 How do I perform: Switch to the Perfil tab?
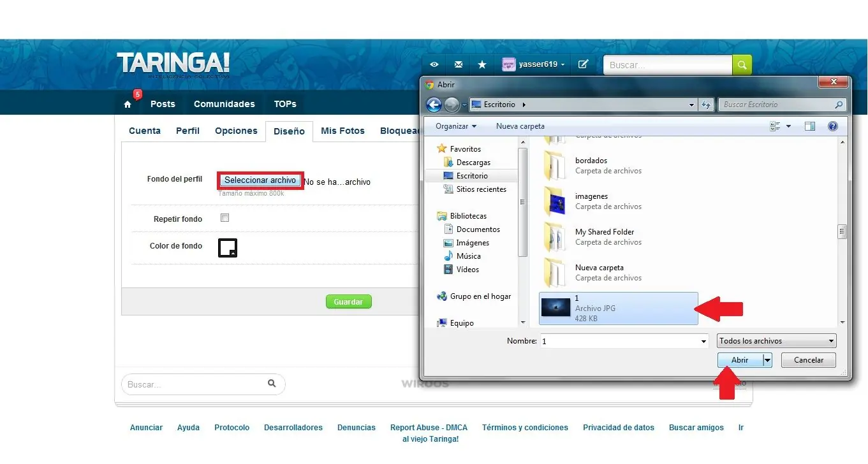point(188,131)
